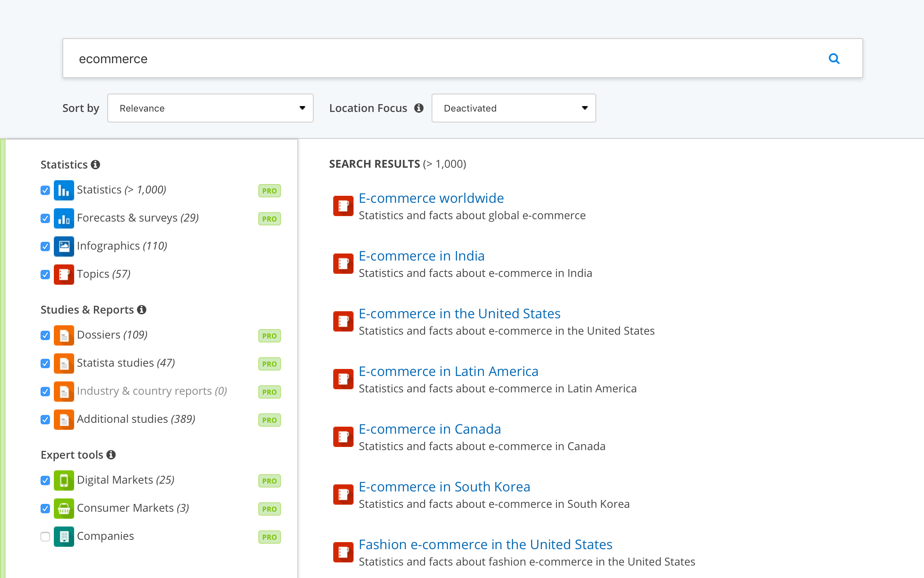924x578 pixels.
Task: Open E-commerce in the United States link
Action: tap(459, 314)
